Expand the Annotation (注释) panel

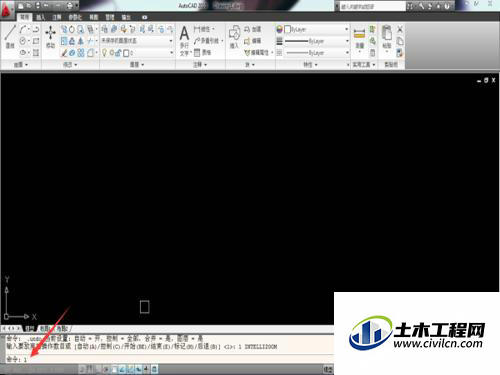pyautogui.click(x=200, y=65)
